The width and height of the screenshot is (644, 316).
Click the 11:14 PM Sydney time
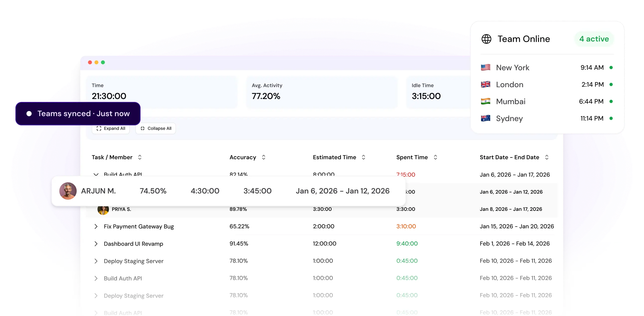pyautogui.click(x=592, y=118)
